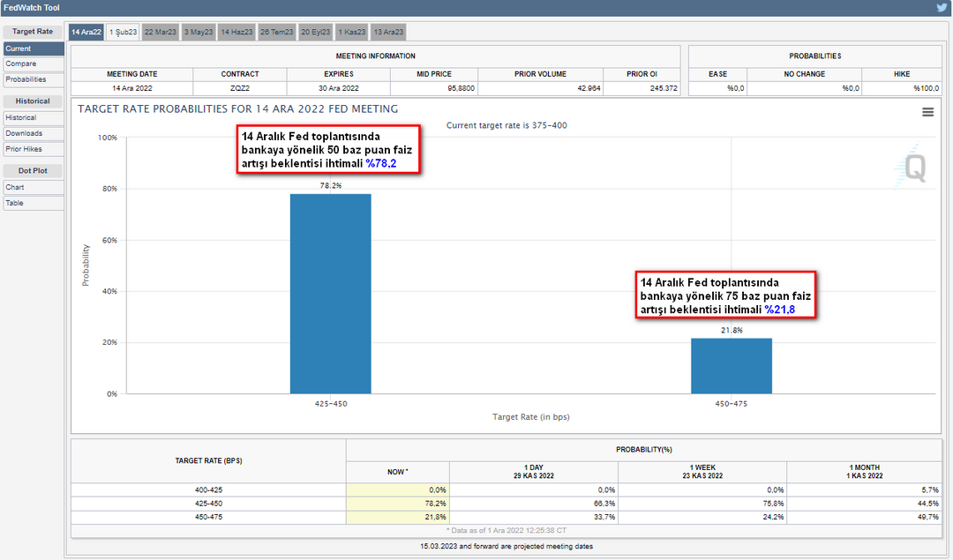Click the Current sidebar item
The width and height of the screenshot is (953, 560).
pos(33,49)
